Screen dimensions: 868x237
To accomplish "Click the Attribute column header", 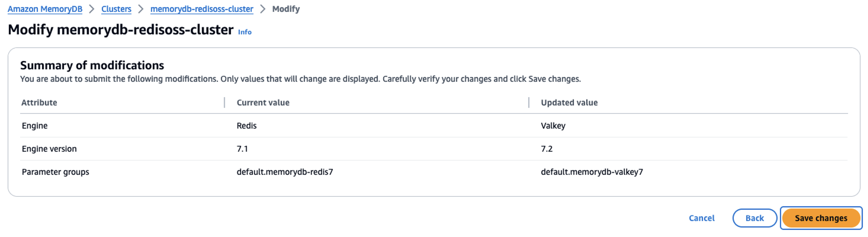I will click(39, 102).
